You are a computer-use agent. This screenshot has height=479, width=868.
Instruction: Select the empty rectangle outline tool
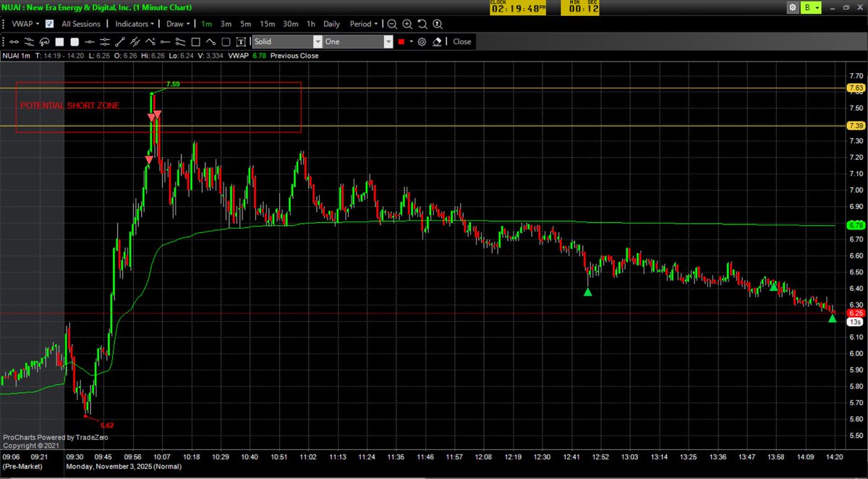click(196, 42)
